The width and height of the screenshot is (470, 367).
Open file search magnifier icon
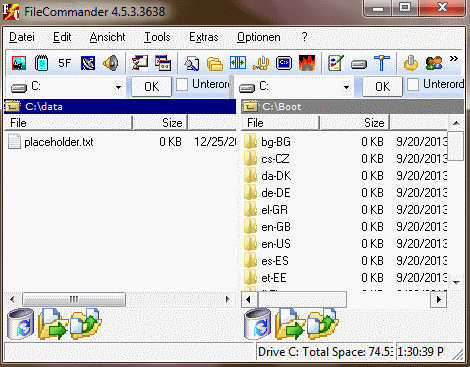coord(192,63)
